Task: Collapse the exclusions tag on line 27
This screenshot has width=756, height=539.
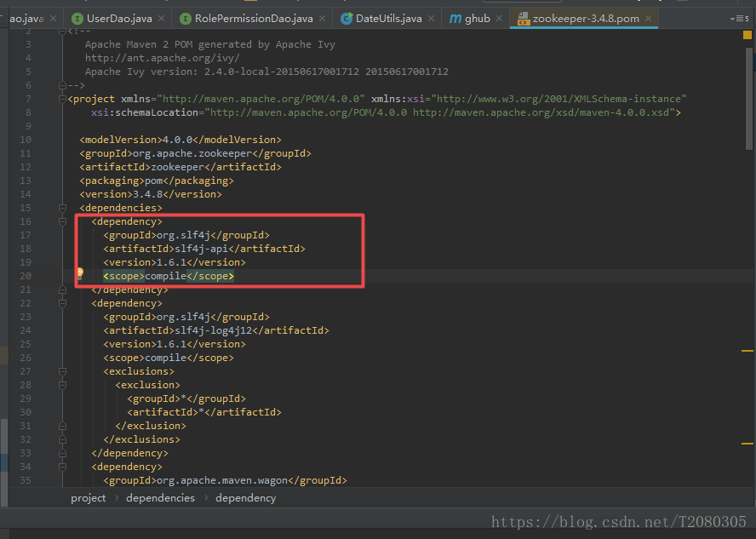Action: coord(62,371)
